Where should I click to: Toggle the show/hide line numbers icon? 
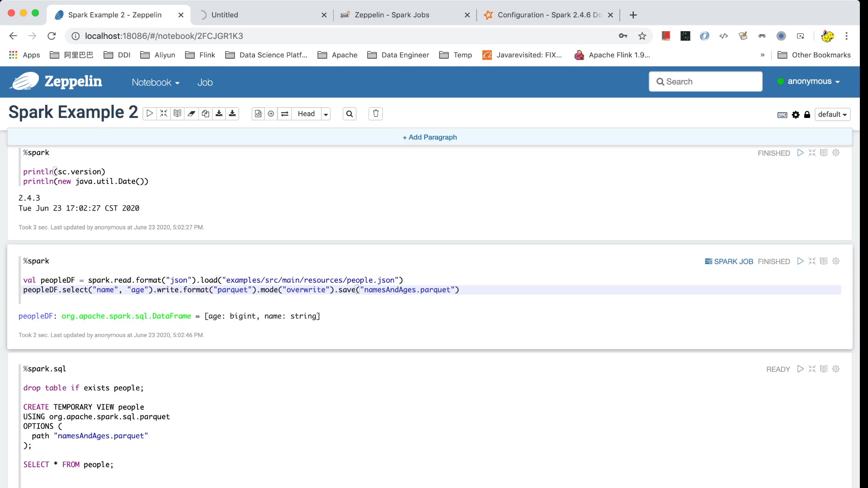pos(258,114)
